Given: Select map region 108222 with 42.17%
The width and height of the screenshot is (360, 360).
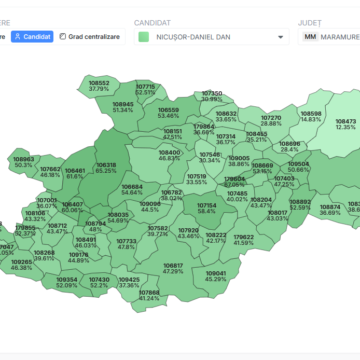Looking at the screenshot, I should click(216, 238).
